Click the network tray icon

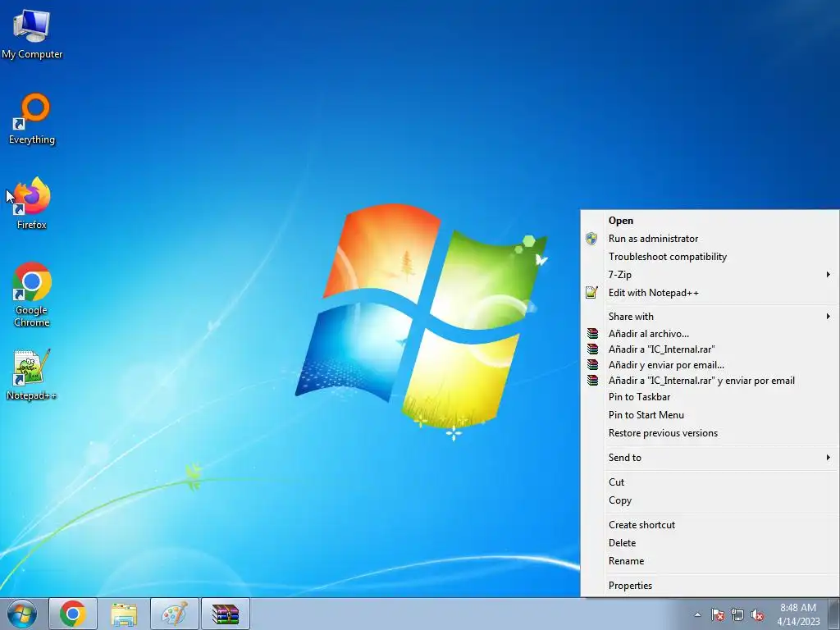(737, 614)
